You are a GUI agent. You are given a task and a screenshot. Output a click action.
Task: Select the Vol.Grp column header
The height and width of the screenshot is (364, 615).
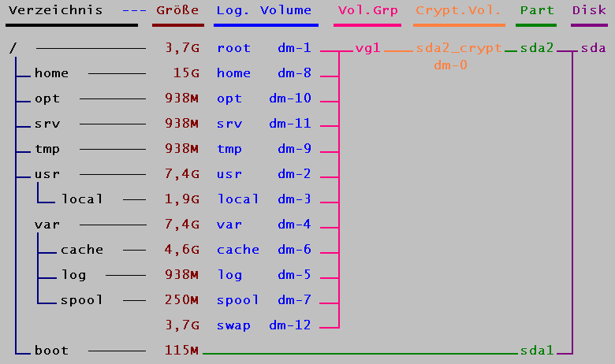pos(368,11)
